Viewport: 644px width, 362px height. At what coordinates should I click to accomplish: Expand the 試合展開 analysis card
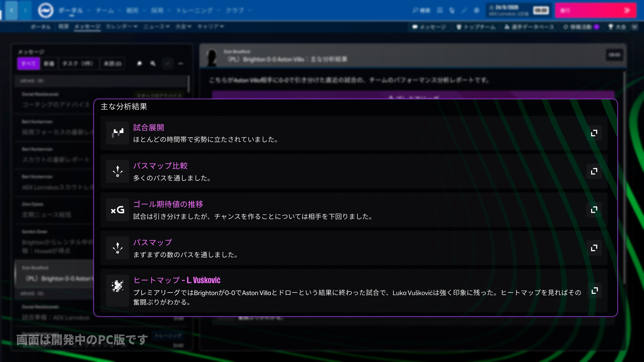click(594, 133)
